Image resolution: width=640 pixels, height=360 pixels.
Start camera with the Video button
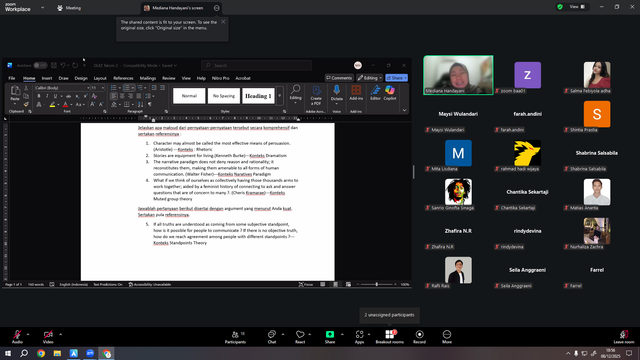pos(48,337)
